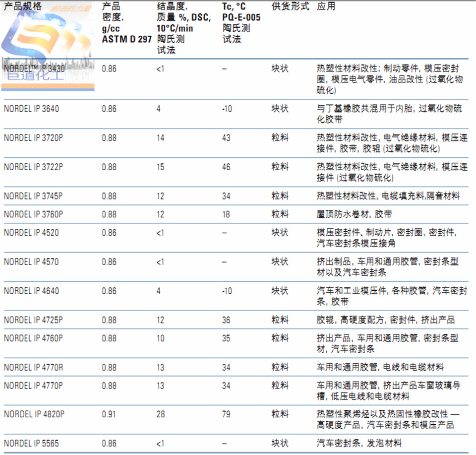This screenshot has height=455, width=476.
Task: Select the NORDEL IP 3722P product name
Action: pos(33,167)
